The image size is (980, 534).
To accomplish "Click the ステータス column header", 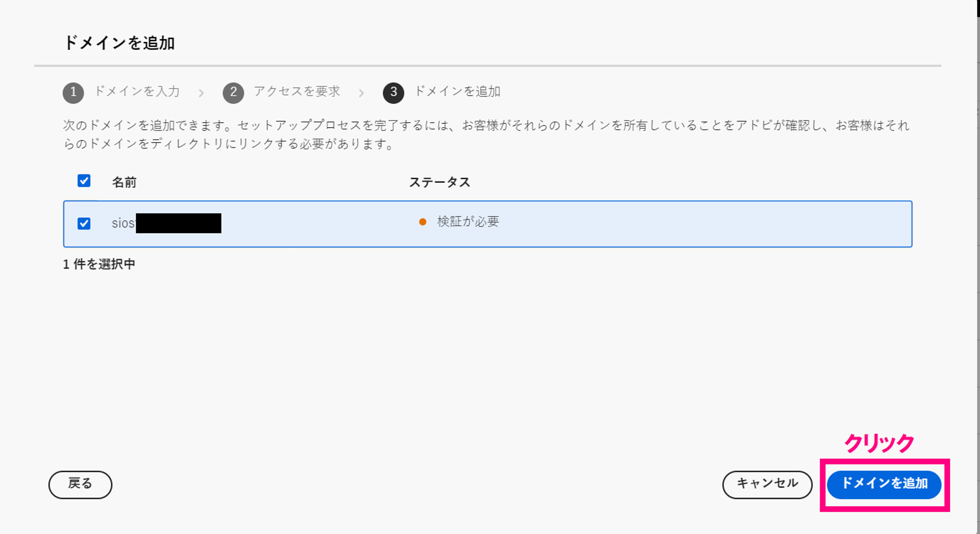I will click(x=439, y=182).
